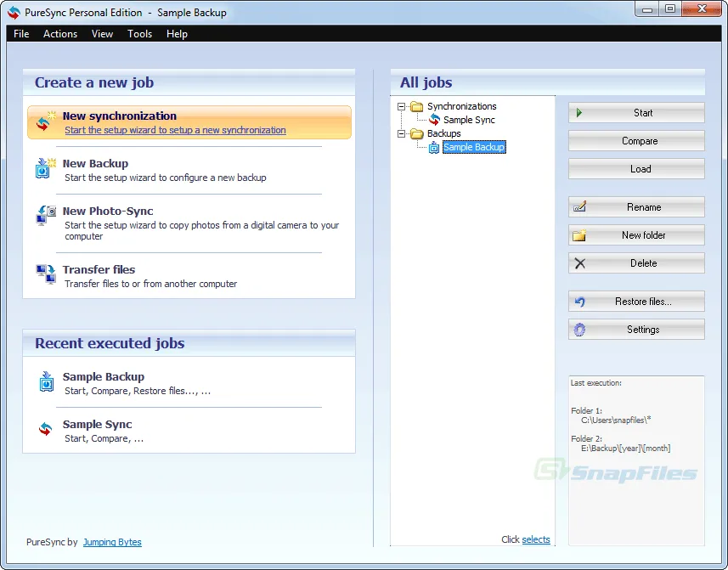Click the green play icon on Start

click(579, 113)
